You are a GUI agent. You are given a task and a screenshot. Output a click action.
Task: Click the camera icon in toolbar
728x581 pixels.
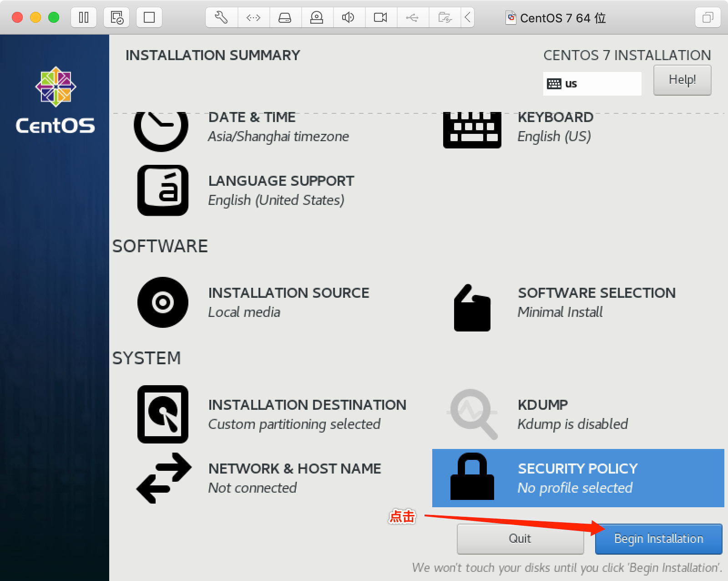click(x=380, y=18)
